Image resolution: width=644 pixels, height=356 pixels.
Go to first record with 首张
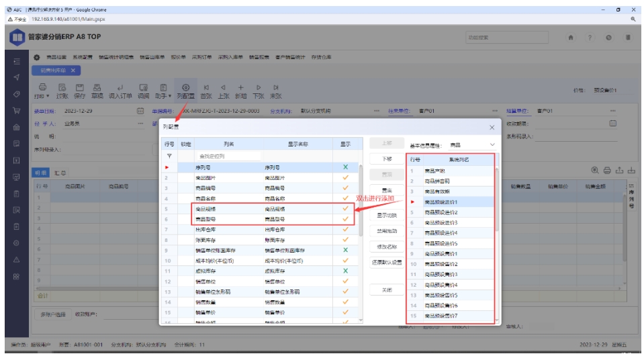pyautogui.click(x=206, y=87)
